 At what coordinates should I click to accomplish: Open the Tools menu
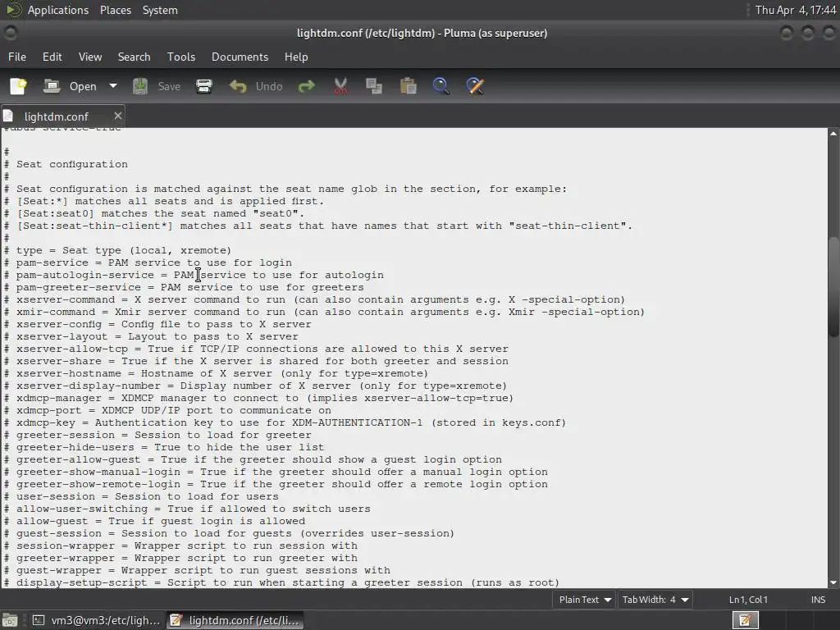point(181,57)
